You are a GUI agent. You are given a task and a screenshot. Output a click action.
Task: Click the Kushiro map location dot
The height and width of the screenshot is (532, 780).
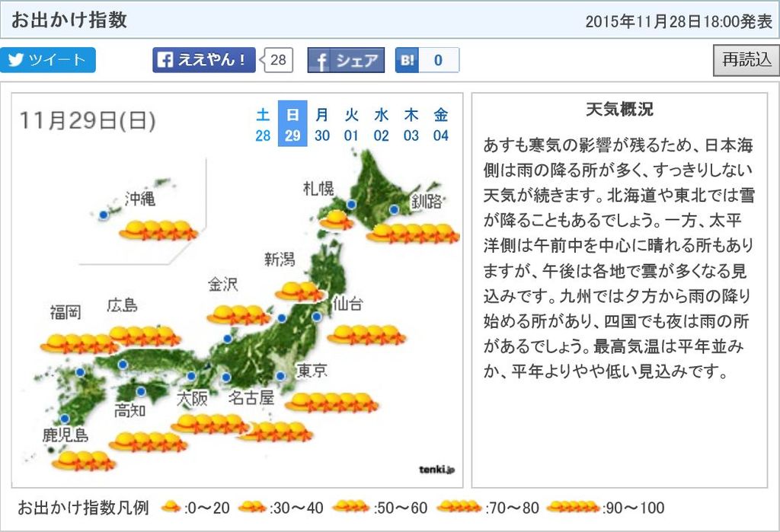(394, 209)
